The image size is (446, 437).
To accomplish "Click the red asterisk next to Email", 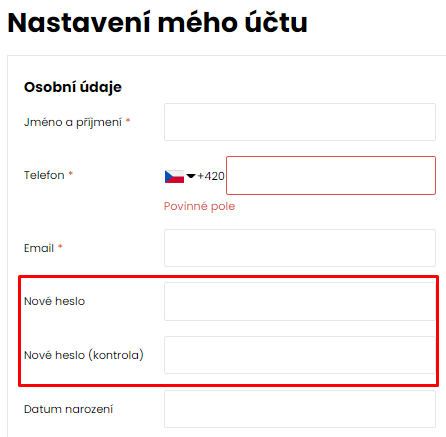I will click(x=60, y=247).
